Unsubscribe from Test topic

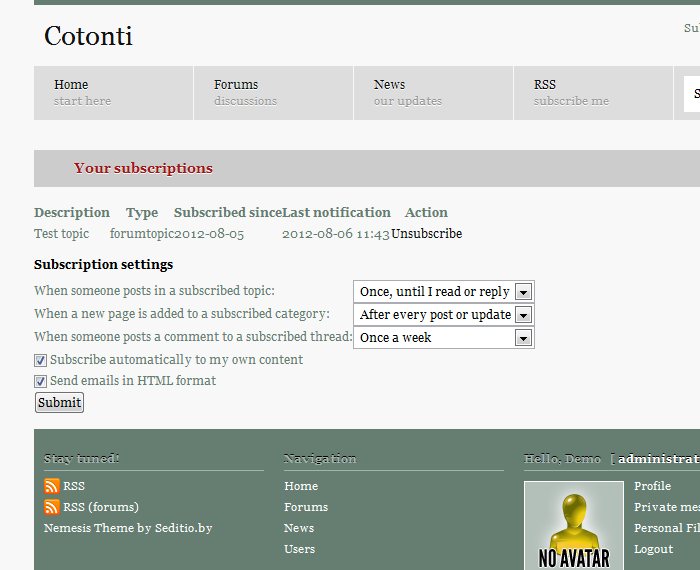click(426, 233)
